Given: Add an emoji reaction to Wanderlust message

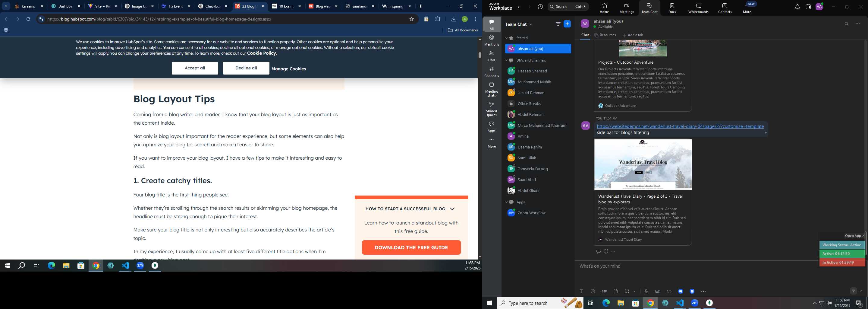Looking at the screenshot, I should coord(606,251).
